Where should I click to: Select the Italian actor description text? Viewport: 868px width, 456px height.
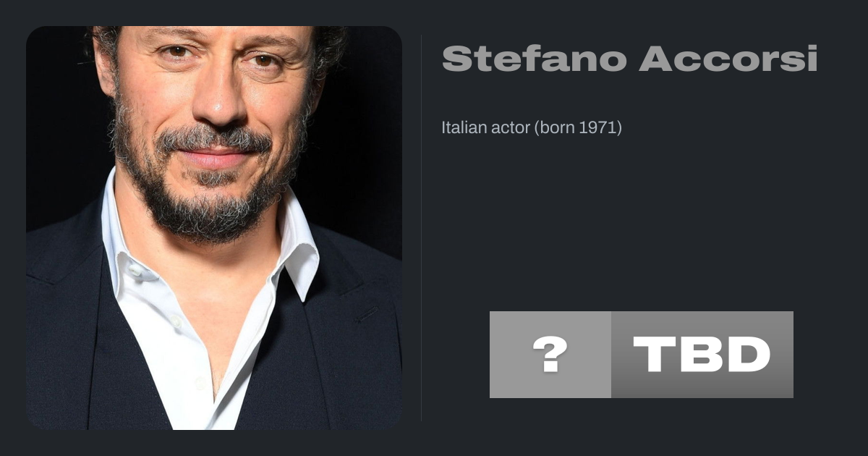click(532, 128)
